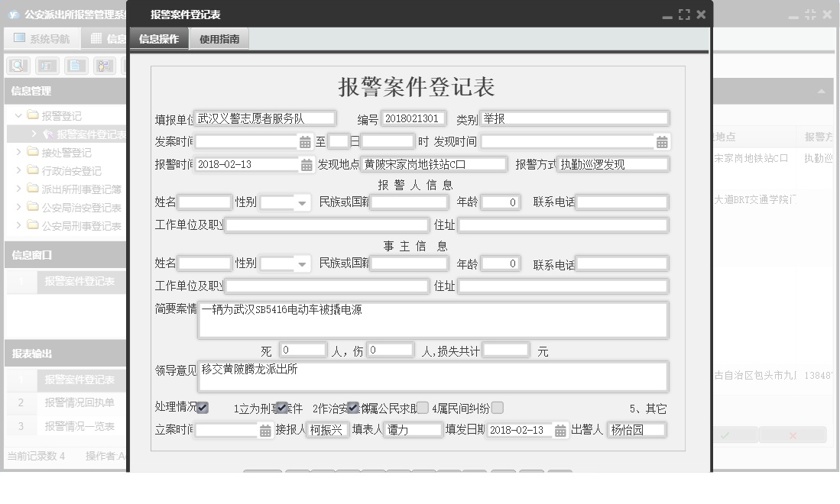Click the report chart icon on the toolbar
This screenshot has width=840, height=504.
pyautogui.click(x=47, y=65)
